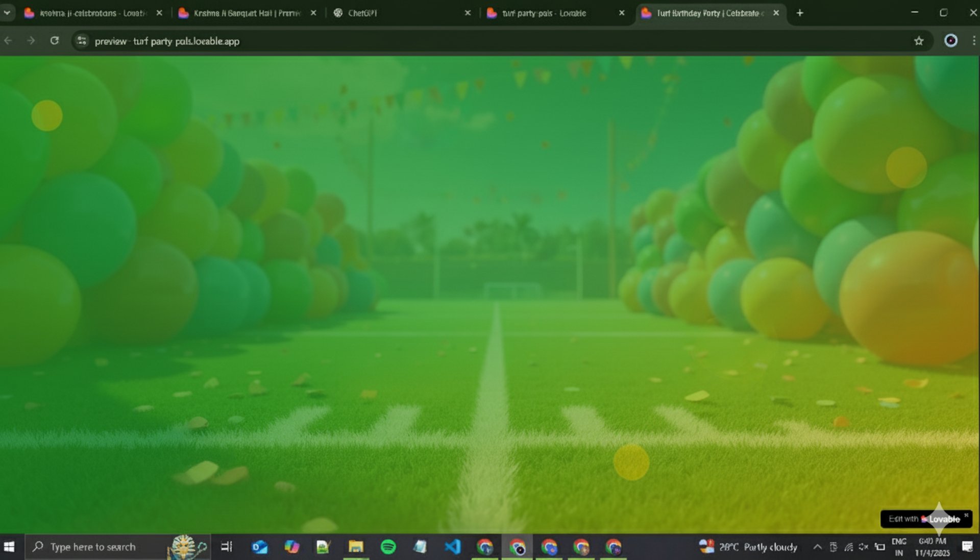Close the ChatGPT tab
Viewport: 980px width, 560px height.
(x=468, y=13)
